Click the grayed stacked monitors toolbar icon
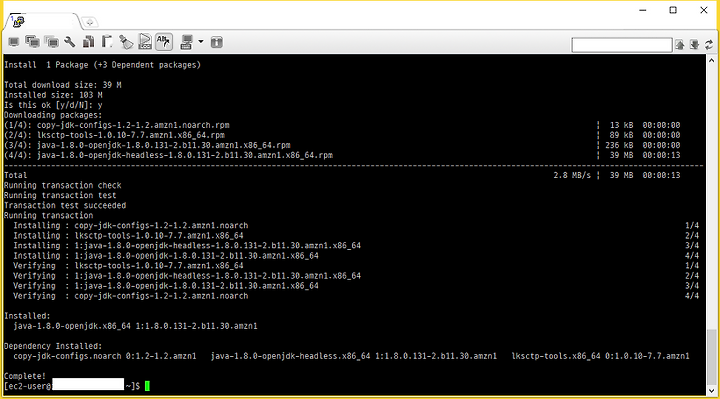This screenshot has height=399, width=720. coord(52,42)
